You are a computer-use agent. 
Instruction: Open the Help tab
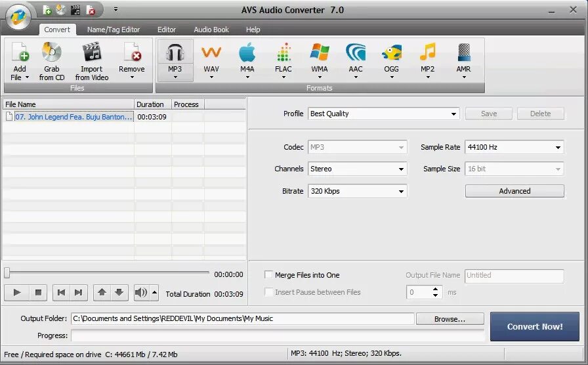coord(253,30)
